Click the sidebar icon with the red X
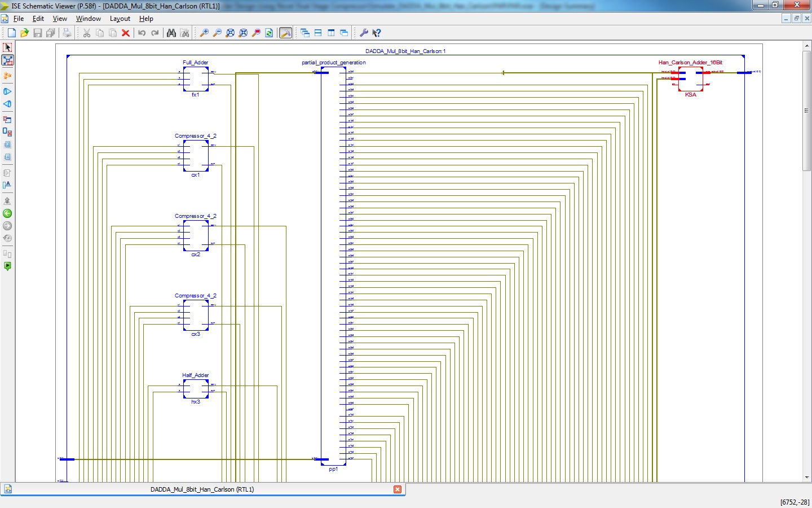This screenshot has height=508, width=812. point(7,132)
